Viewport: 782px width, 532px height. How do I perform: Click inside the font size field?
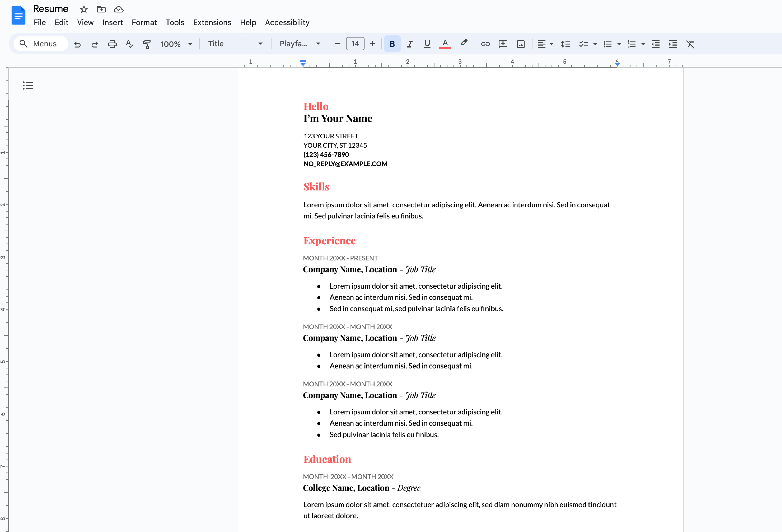pyautogui.click(x=355, y=43)
